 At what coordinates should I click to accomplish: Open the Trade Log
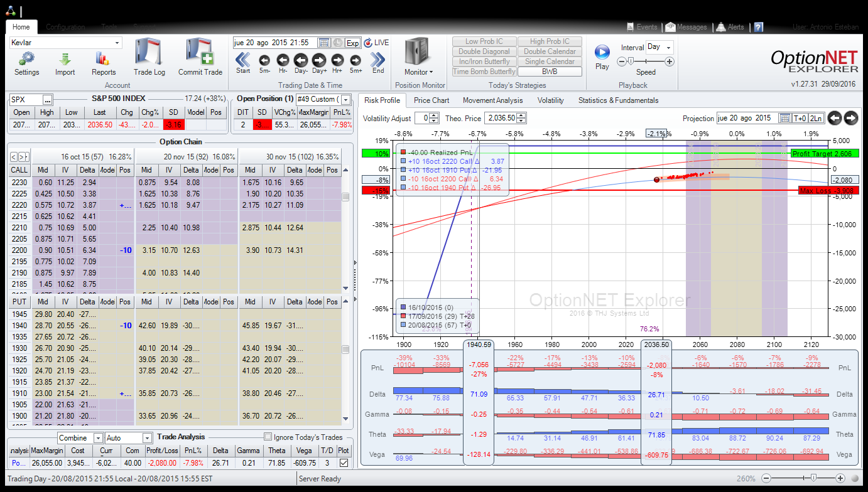coord(149,53)
